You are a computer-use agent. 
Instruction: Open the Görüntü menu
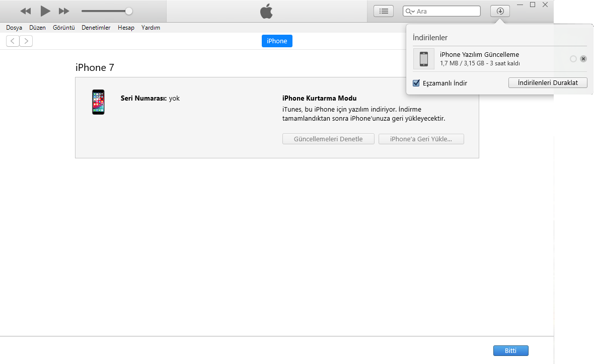coord(63,28)
